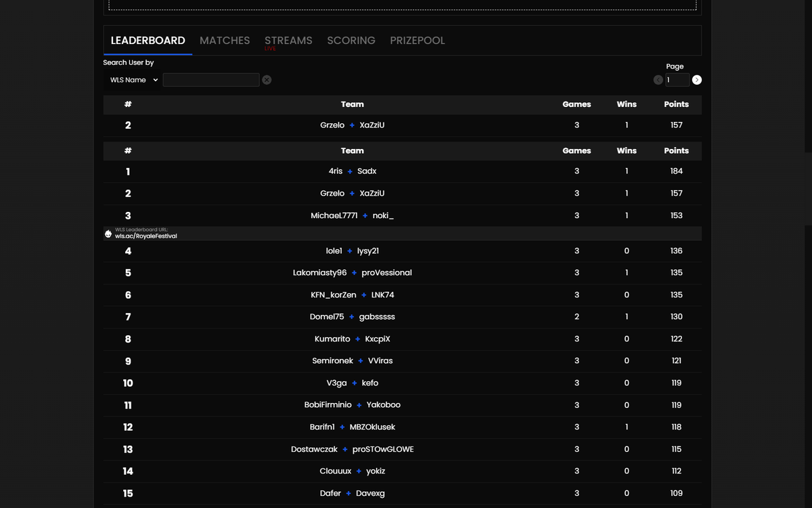Viewport: 812px width, 508px height.
Task: Click the 184 points value of rank 1
Action: pos(677,171)
